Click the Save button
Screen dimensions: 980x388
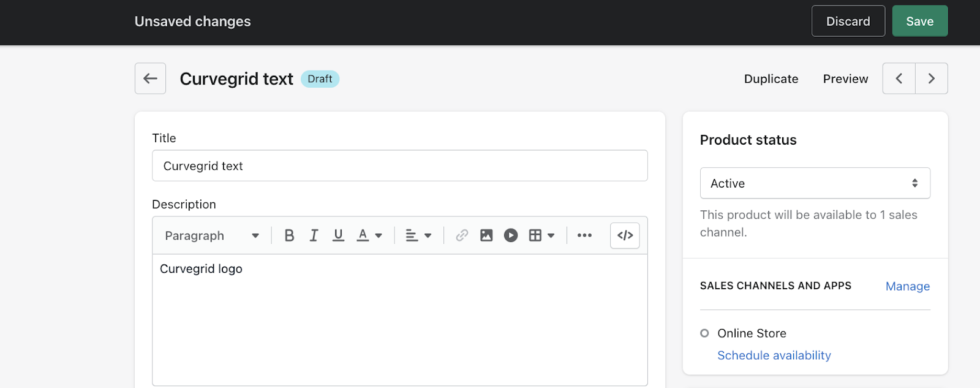click(919, 21)
